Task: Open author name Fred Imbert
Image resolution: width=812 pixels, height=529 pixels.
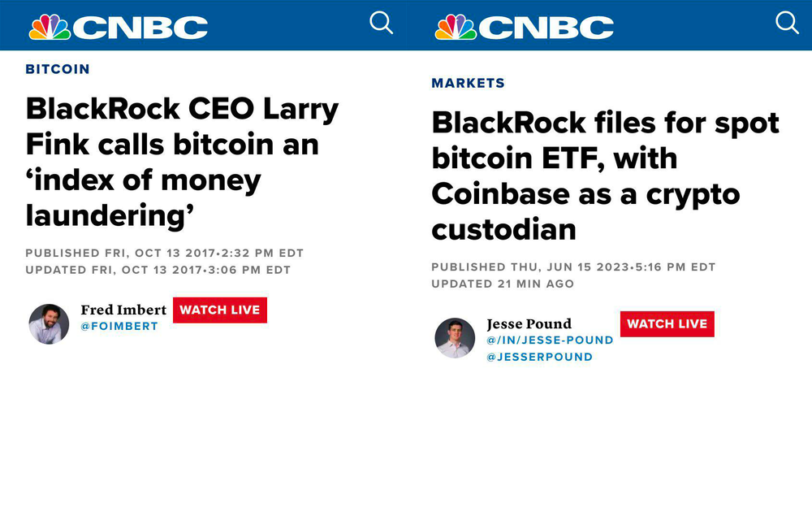Action: (123, 310)
